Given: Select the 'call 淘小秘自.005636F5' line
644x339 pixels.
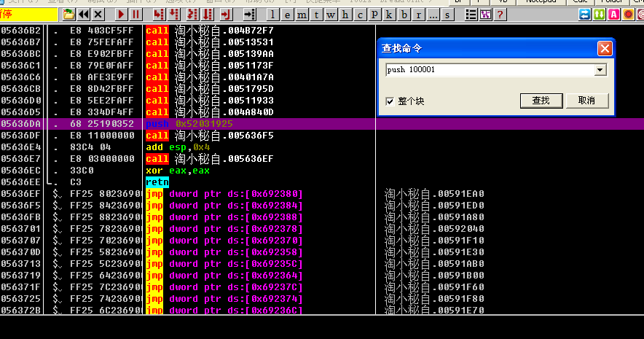Looking at the screenshot, I should tap(210, 136).
